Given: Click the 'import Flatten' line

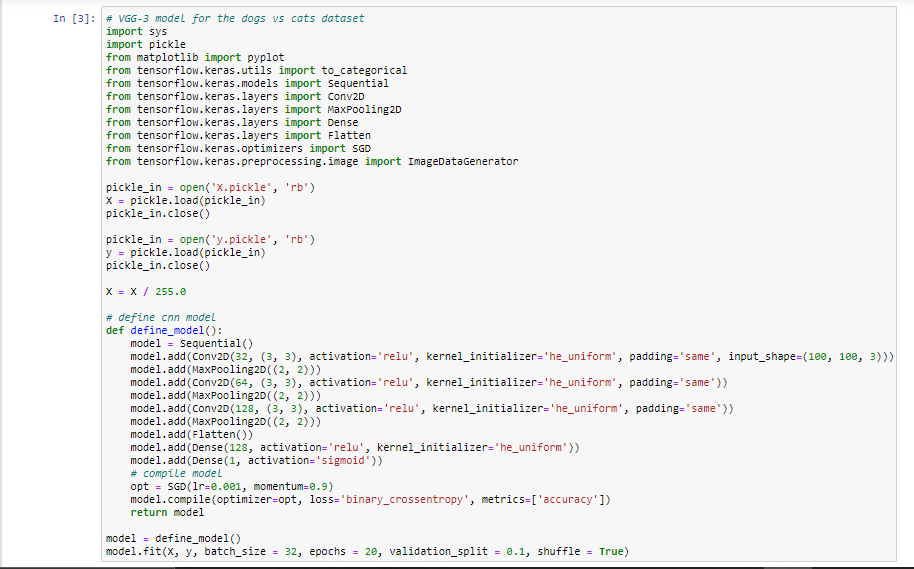Looking at the screenshot, I should pyautogui.click(x=238, y=135).
